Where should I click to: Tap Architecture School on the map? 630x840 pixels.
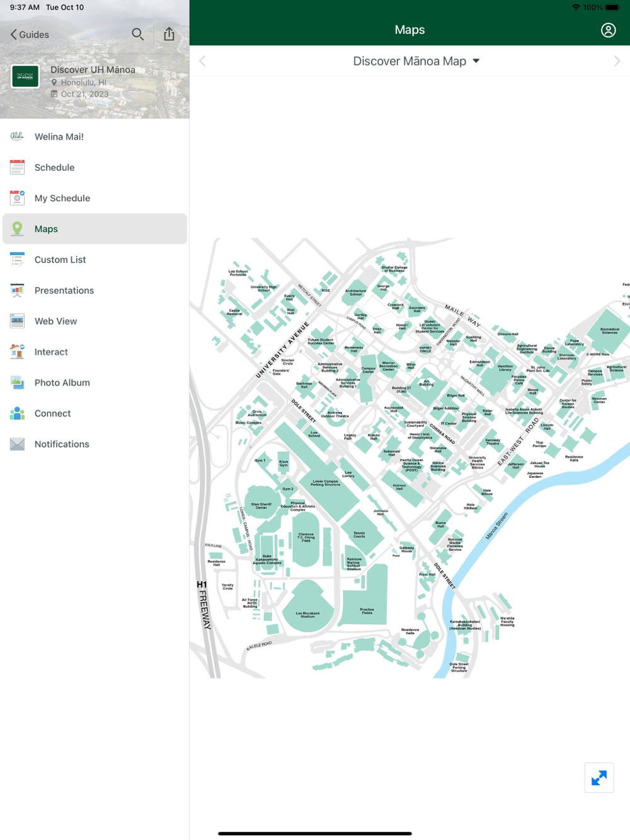355,292
